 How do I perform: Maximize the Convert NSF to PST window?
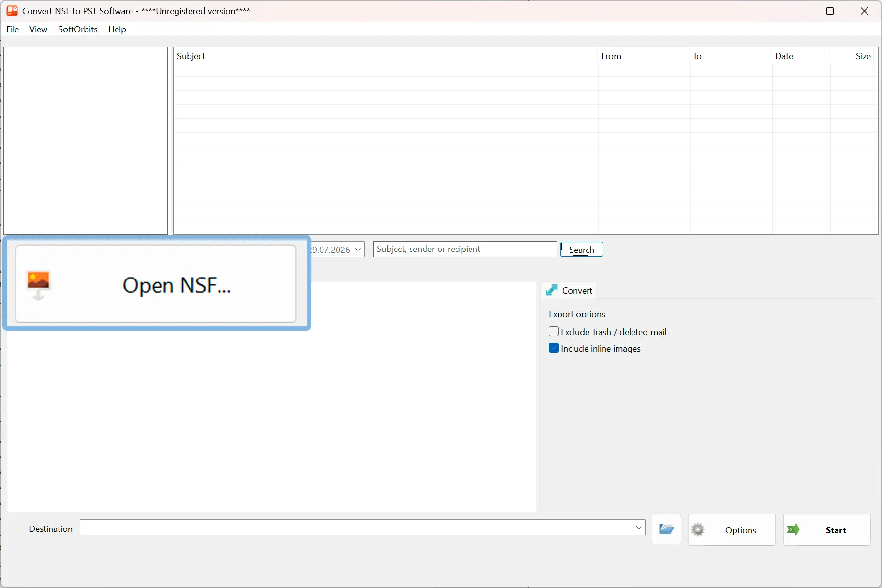pyautogui.click(x=830, y=11)
